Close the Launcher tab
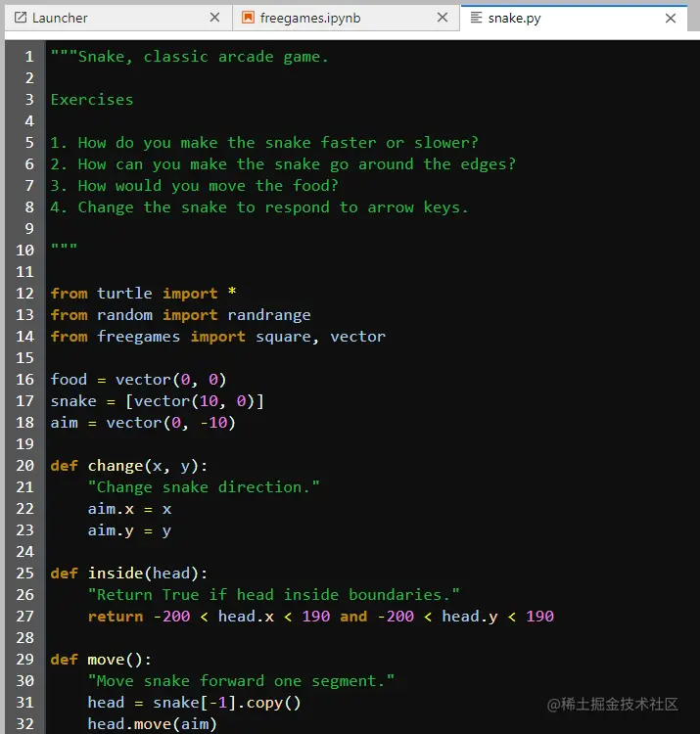The image size is (700, 734). pyautogui.click(x=215, y=18)
